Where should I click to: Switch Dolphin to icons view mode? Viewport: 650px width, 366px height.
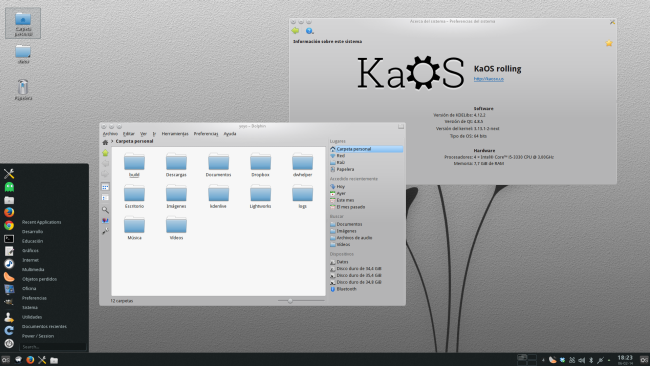[105, 187]
